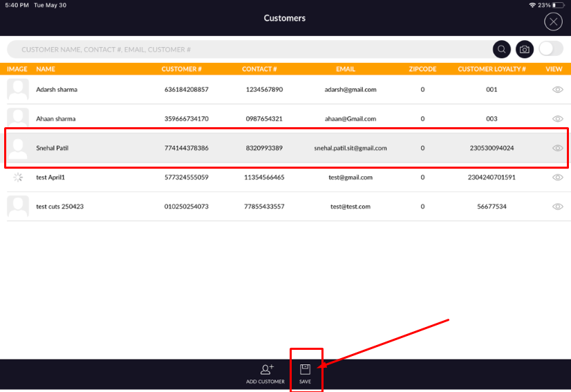Click the search magnifier icon

tap(502, 49)
